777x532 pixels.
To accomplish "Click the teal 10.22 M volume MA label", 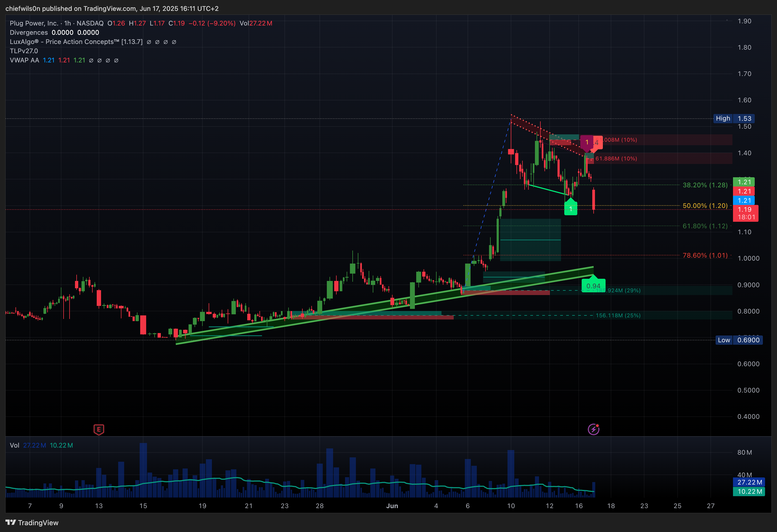I will [x=749, y=492].
